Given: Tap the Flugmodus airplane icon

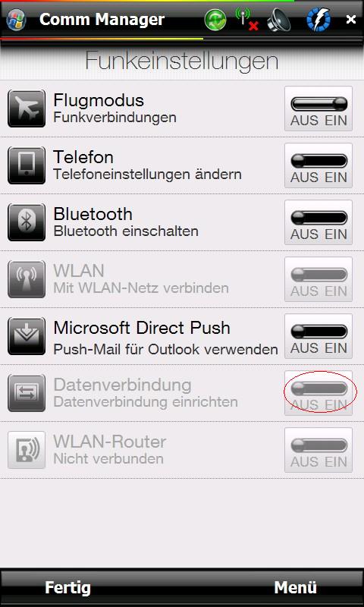Looking at the screenshot, I should (x=27, y=109).
